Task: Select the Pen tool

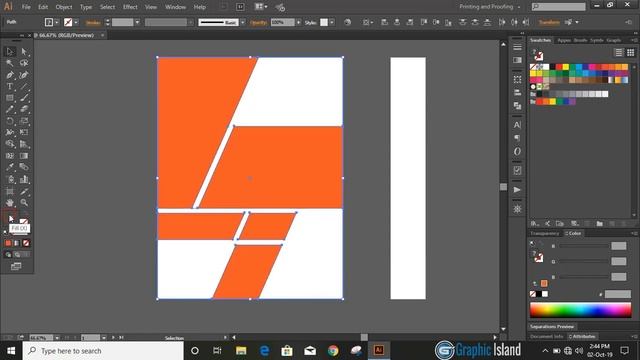Action: (x=10, y=75)
